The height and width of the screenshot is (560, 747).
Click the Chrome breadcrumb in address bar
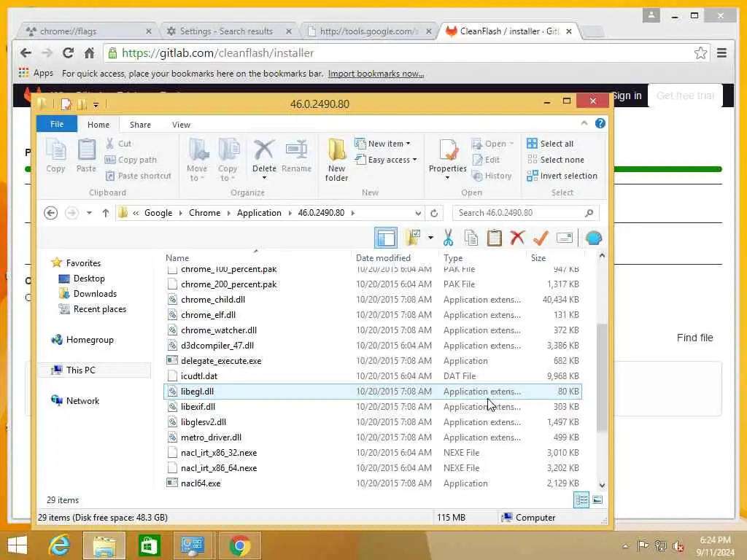click(x=204, y=213)
